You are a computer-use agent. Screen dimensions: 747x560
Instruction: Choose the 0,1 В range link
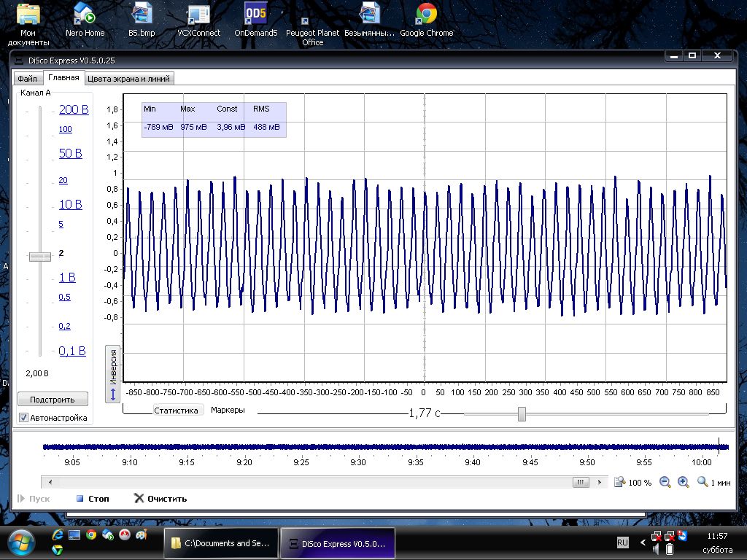(x=72, y=351)
